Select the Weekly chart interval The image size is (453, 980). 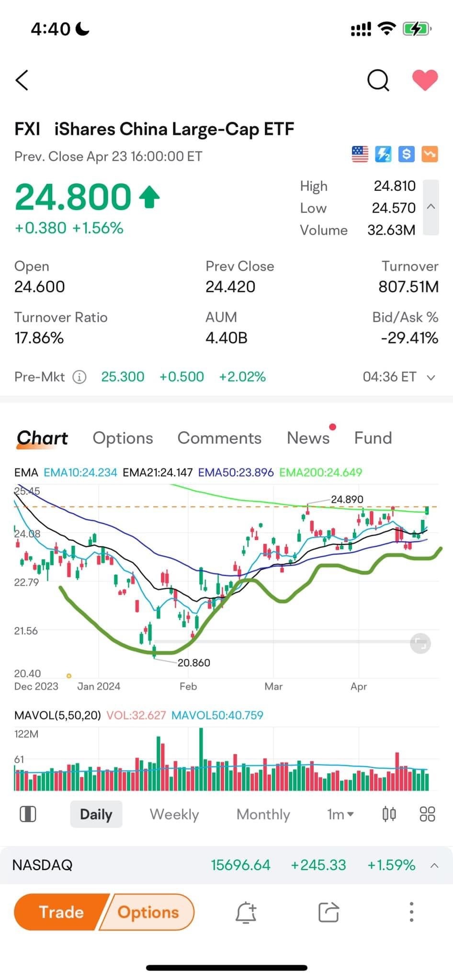click(174, 814)
